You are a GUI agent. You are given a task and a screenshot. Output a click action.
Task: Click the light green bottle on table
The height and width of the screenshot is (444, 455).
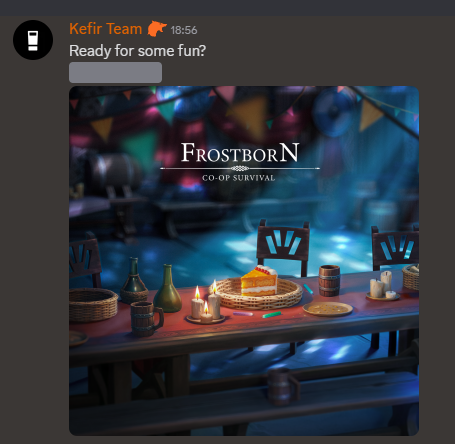tap(168, 289)
